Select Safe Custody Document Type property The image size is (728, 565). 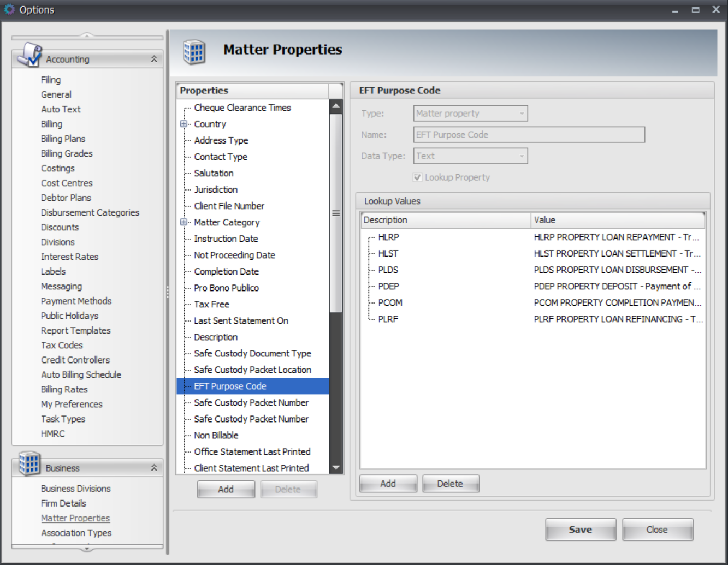coord(253,353)
